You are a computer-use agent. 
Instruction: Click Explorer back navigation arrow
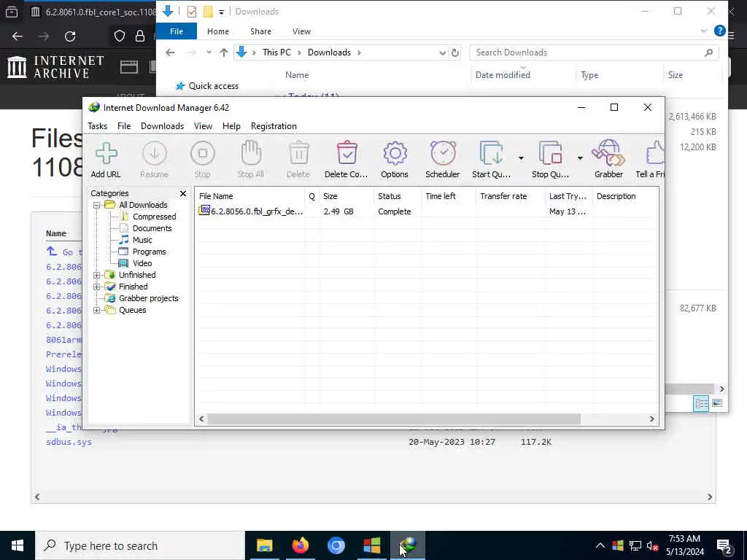(x=170, y=52)
